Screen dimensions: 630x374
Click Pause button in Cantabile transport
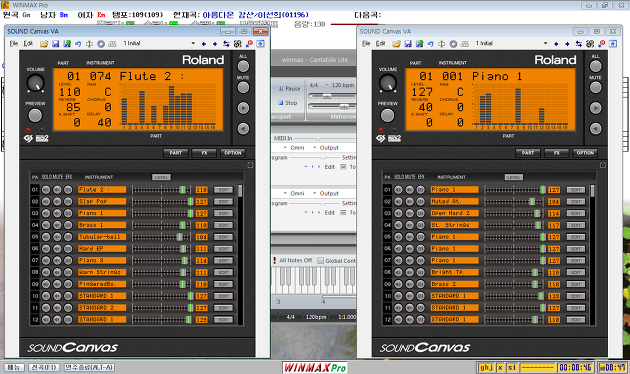click(289, 89)
